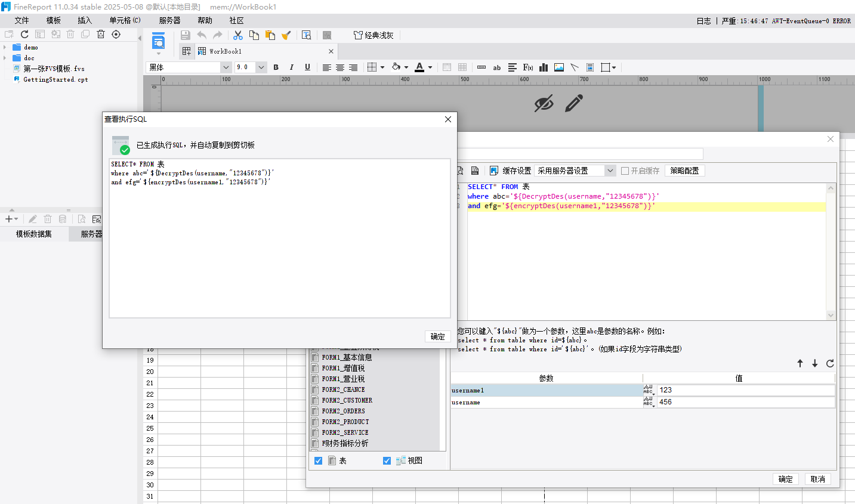Open the 社区 menu

pos(236,20)
